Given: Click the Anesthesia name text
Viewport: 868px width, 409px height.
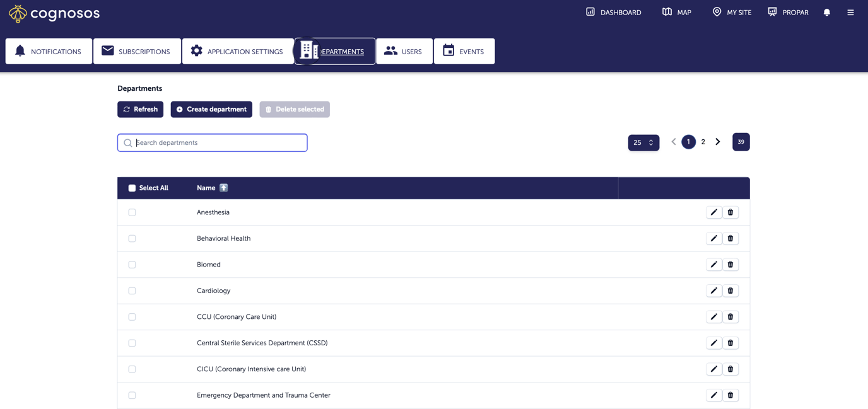Looking at the screenshot, I should pyautogui.click(x=213, y=212).
